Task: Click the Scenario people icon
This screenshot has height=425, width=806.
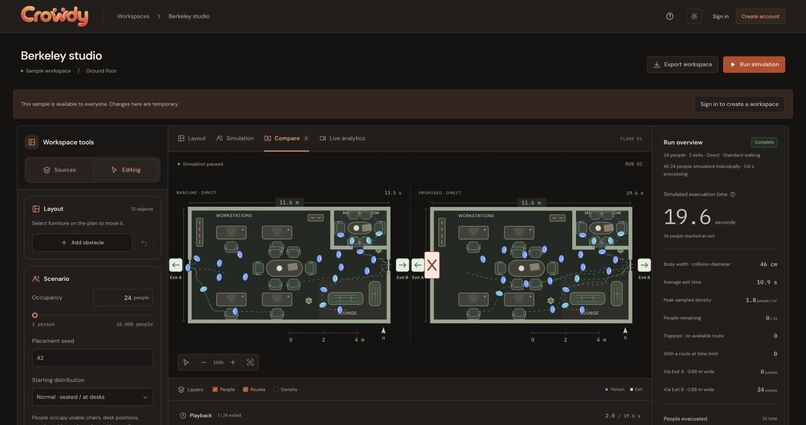Action: tap(36, 279)
